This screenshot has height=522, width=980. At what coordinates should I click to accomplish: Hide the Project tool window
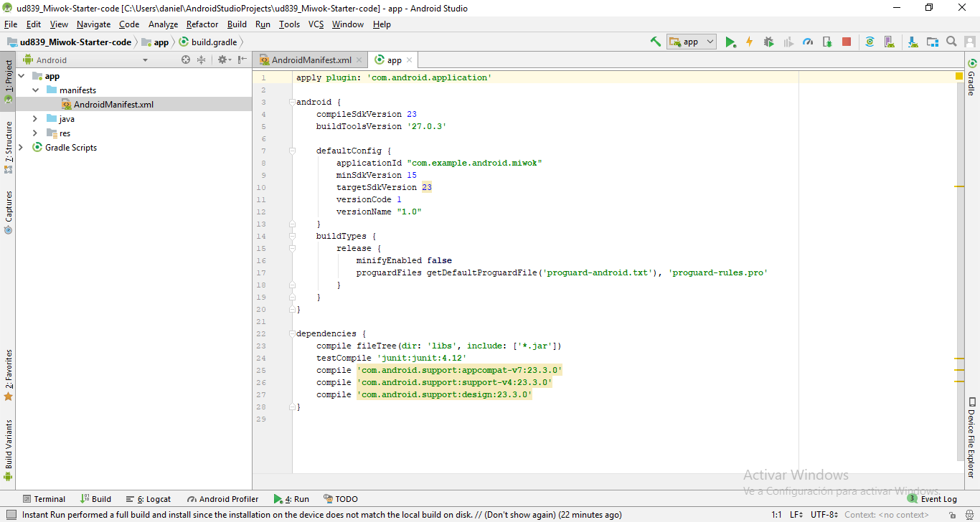(242, 60)
